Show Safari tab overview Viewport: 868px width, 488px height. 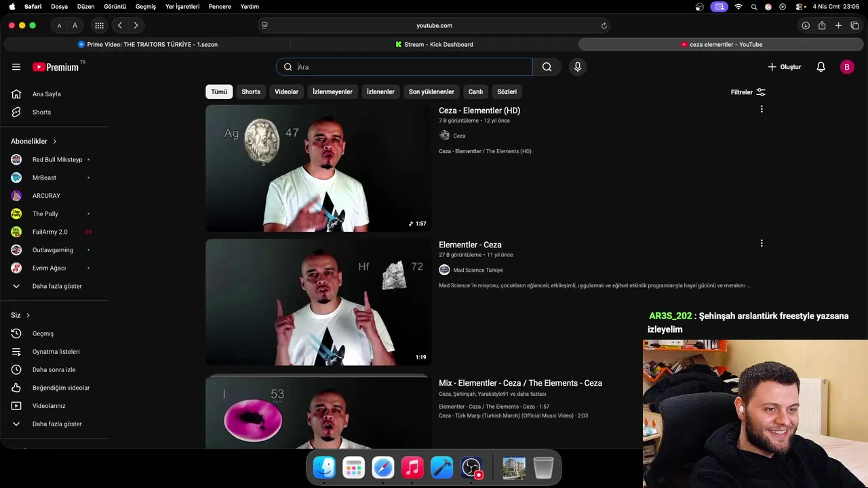tap(854, 26)
